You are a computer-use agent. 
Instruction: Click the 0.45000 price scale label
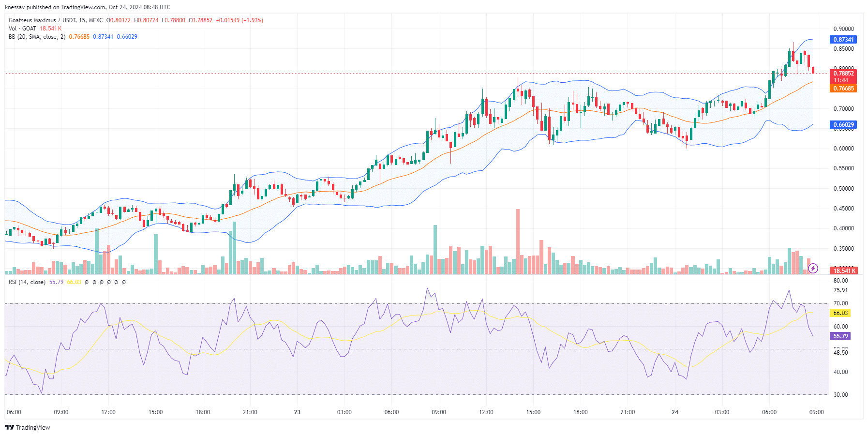click(843, 209)
